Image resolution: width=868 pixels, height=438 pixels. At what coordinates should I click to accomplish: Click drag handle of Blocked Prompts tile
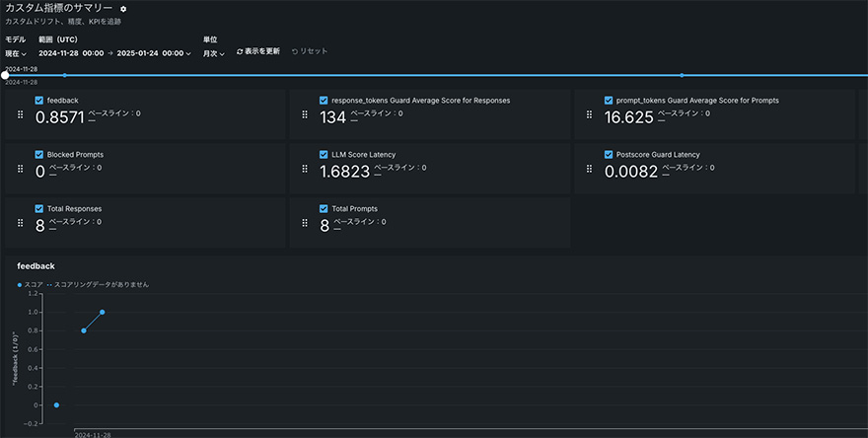point(21,169)
